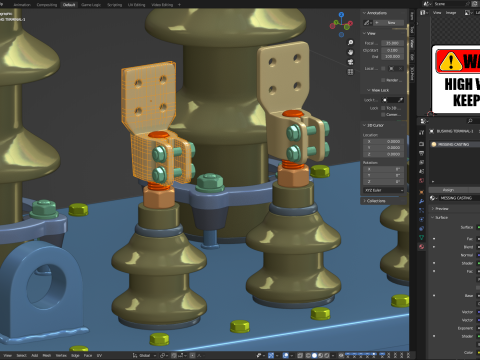Collapse the Annotations panel
Screen dimensions: 480x360
[x=364, y=13]
